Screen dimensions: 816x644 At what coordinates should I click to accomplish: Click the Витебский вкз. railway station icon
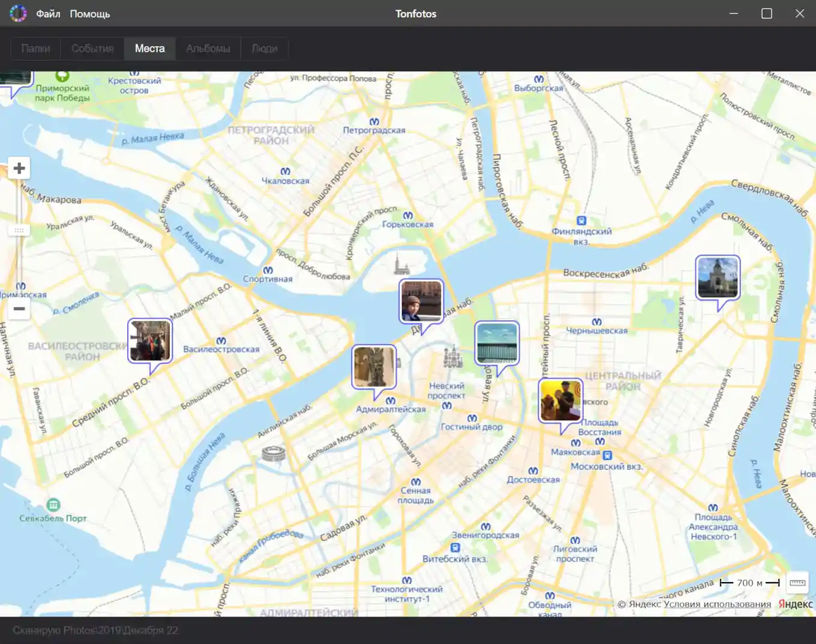point(455,547)
